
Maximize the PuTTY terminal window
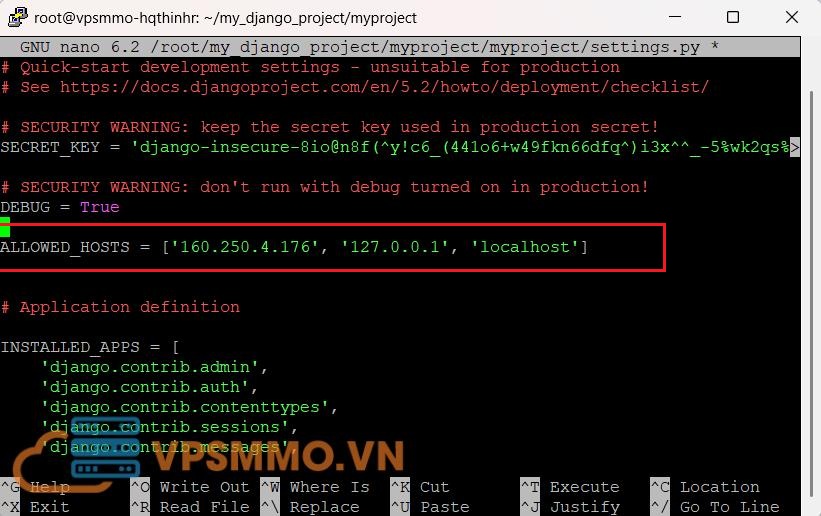tap(733, 17)
